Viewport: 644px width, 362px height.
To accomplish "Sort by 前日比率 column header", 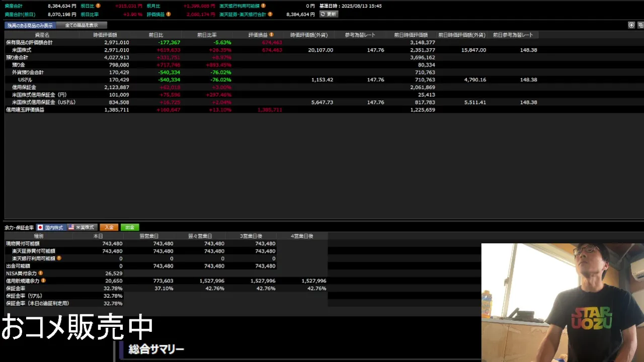I will pos(207,35).
